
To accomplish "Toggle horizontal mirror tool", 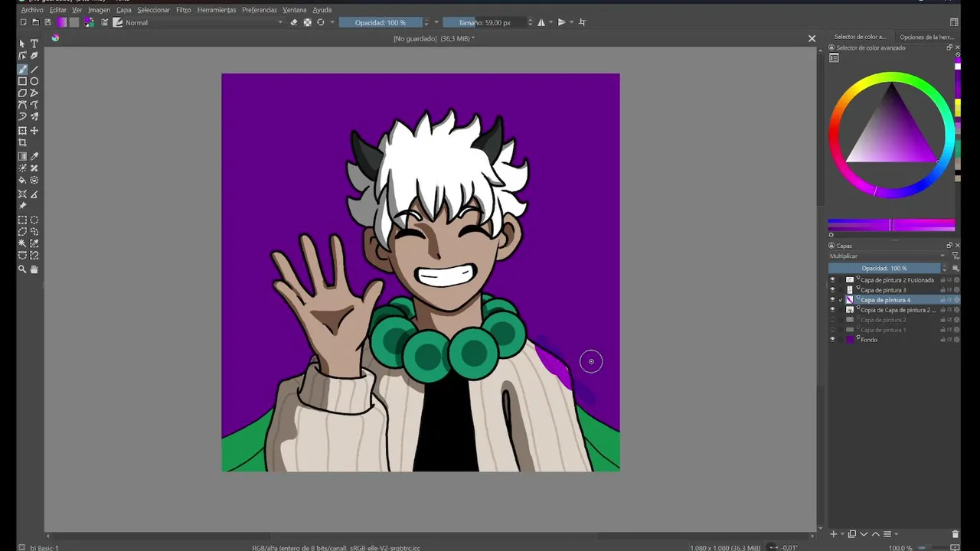I will (x=541, y=22).
